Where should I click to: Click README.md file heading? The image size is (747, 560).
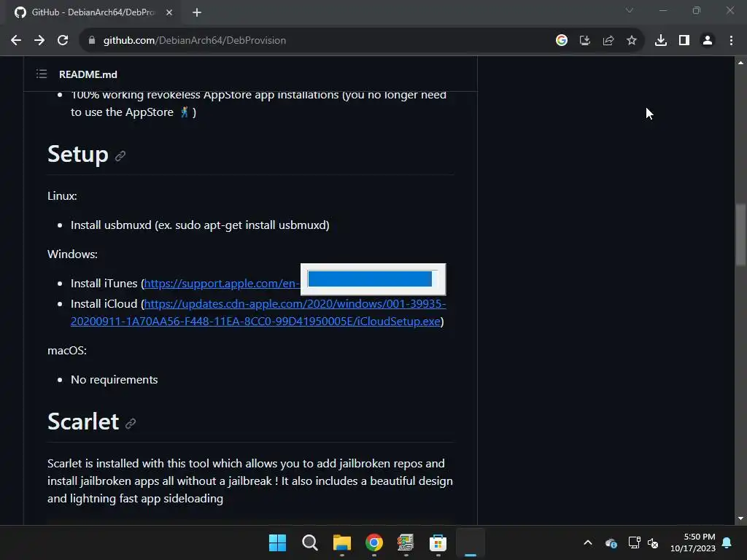[x=88, y=74]
